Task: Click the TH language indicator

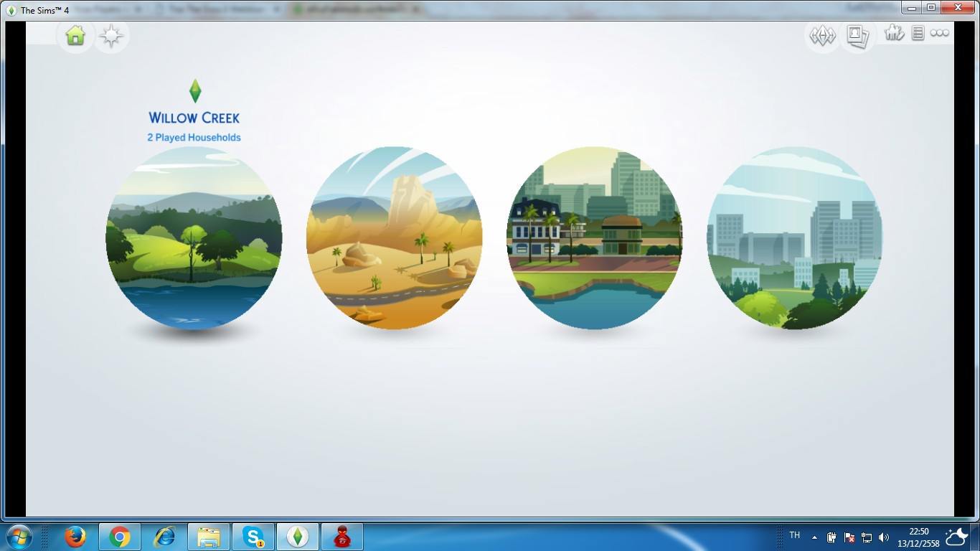Action: pos(794,535)
